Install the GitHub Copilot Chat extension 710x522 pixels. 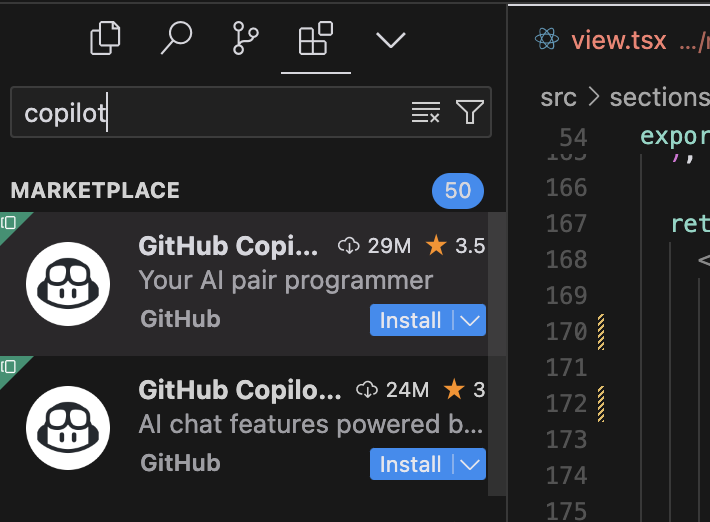point(411,464)
